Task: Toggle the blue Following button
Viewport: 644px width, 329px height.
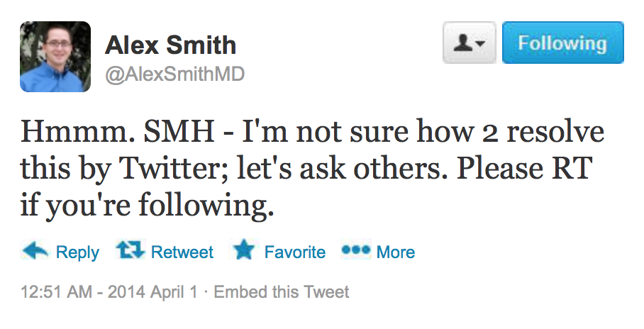Action: coord(562,43)
